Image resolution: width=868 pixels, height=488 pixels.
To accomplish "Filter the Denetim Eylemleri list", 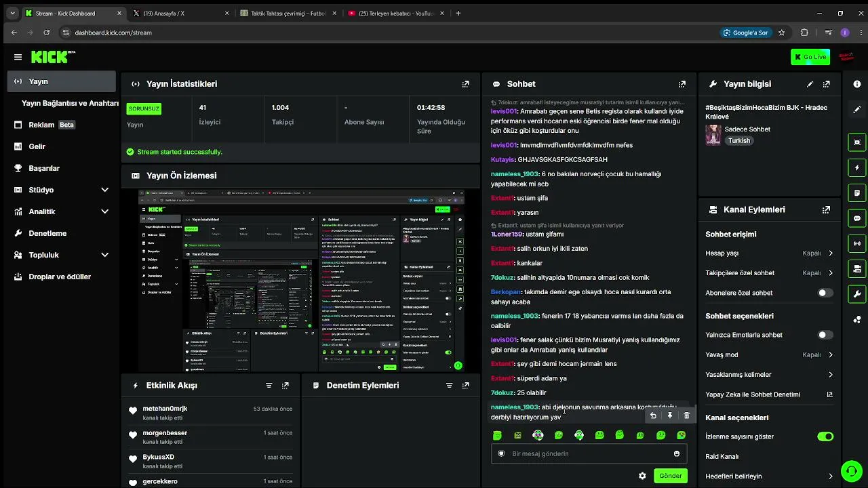I will pyautogui.click(x=449, y=386).
